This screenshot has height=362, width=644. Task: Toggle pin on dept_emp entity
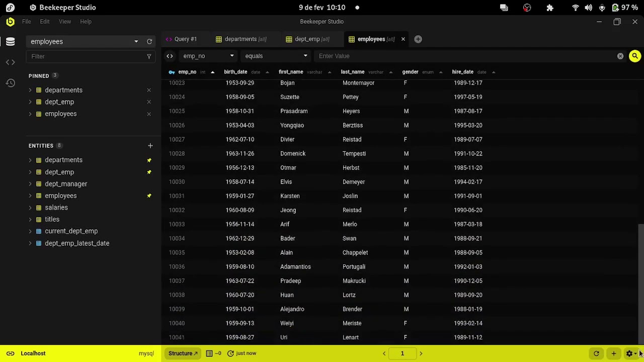click(x=149, y=172)
